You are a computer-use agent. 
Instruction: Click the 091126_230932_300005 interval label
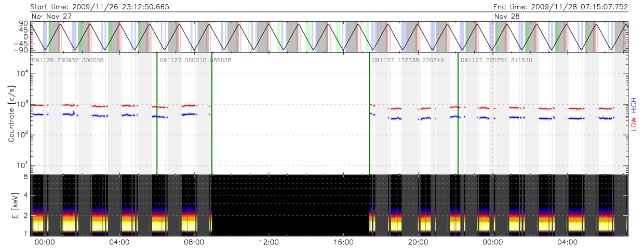(68, 60)
